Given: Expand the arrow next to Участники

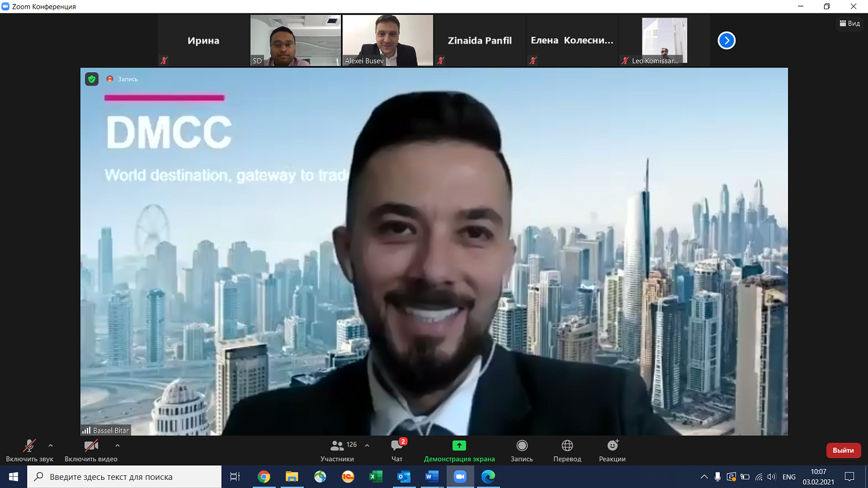Looking at the screenshot, I should tap(367, 446).
